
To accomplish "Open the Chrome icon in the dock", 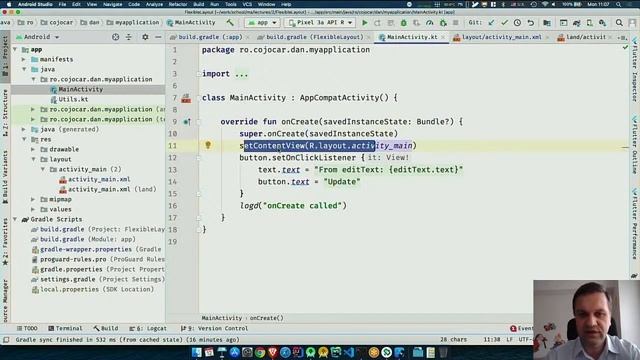I will [x=260, y=352].
